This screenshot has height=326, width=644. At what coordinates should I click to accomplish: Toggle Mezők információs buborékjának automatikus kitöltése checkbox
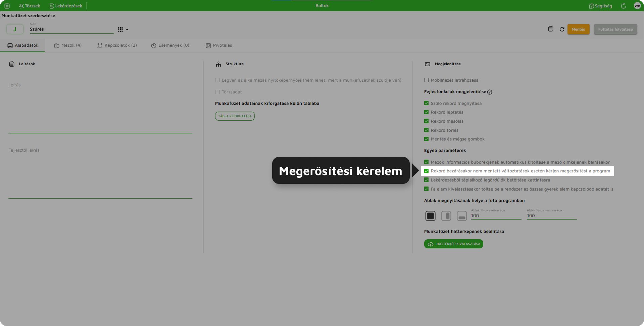[x=426, y=162]
